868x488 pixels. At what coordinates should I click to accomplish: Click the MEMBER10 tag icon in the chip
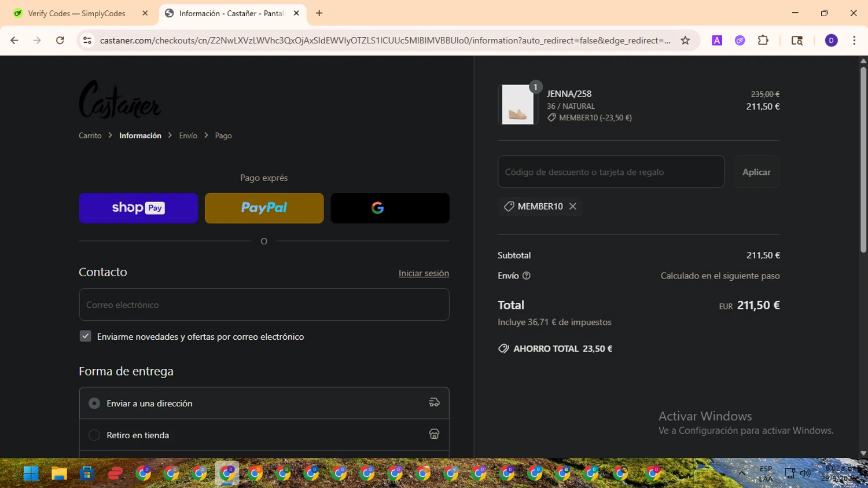509,206
